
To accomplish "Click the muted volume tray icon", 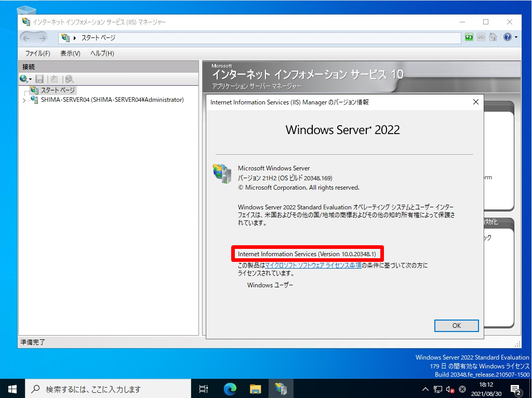I will tap(450, 389).
